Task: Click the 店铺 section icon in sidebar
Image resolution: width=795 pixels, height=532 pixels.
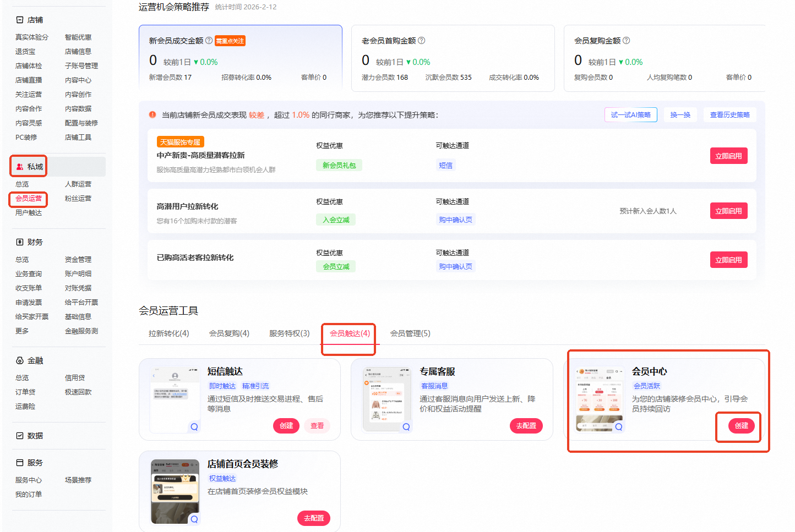Action: (x=20, y=20)
